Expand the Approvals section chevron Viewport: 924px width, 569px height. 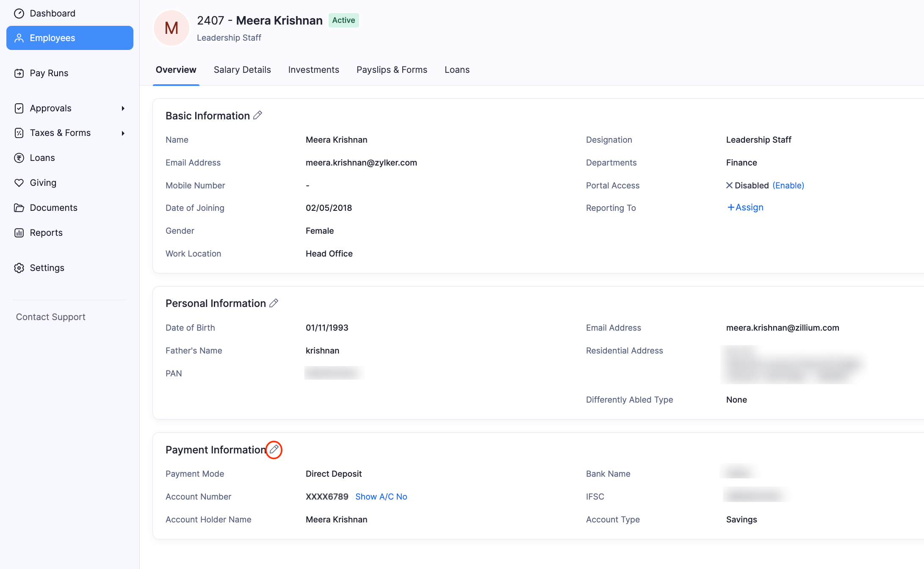click(123, 108)
